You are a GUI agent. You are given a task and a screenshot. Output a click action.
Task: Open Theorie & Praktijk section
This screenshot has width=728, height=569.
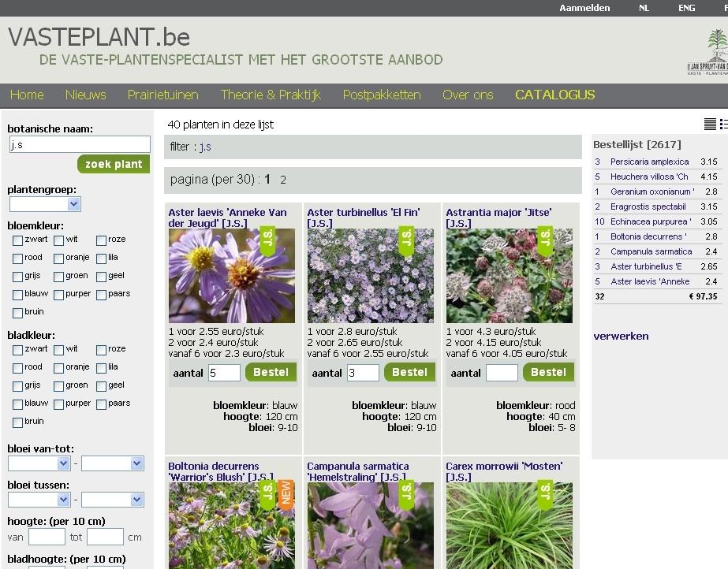pyautogui.click(x=271, y=95)
